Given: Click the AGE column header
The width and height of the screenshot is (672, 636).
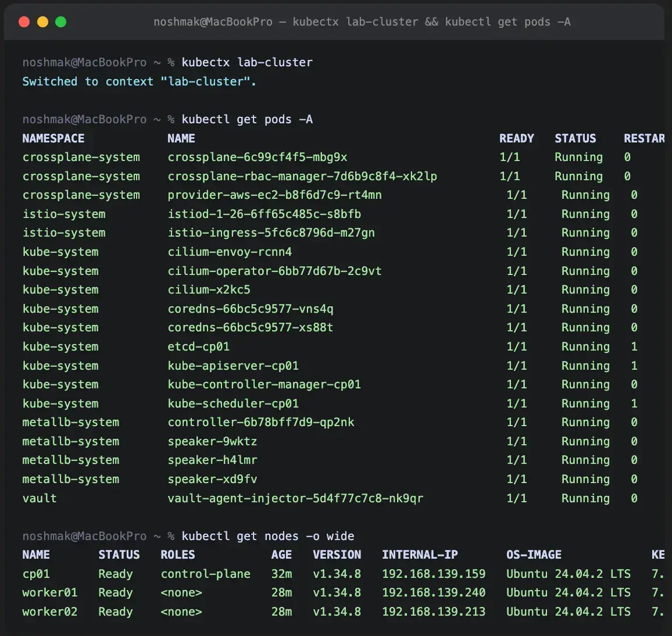Looking at the screenshot, I should [x=281, y=555].
